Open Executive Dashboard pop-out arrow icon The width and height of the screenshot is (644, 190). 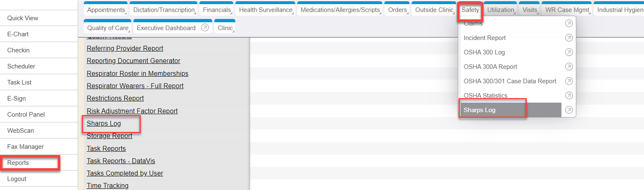click(x=205, y=28)
